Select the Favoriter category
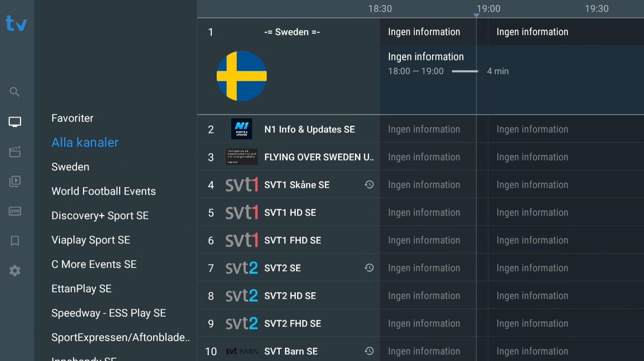Screen dimensions: 644x361 pyautogui.click(x=72, y=118)
